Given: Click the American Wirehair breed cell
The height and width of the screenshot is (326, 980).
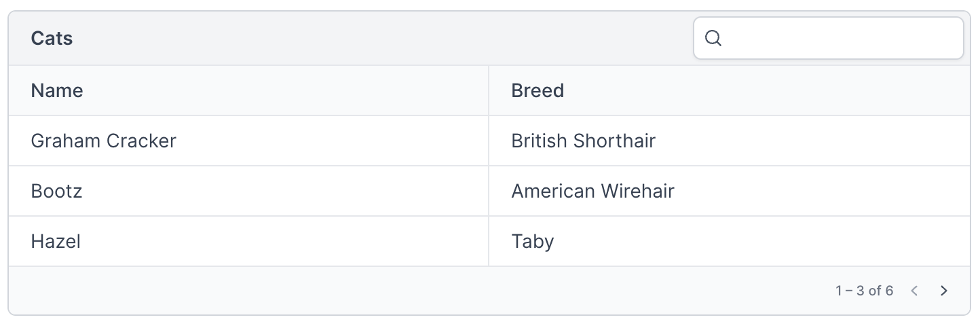Looking at the screenshot, I should point(730,191).
